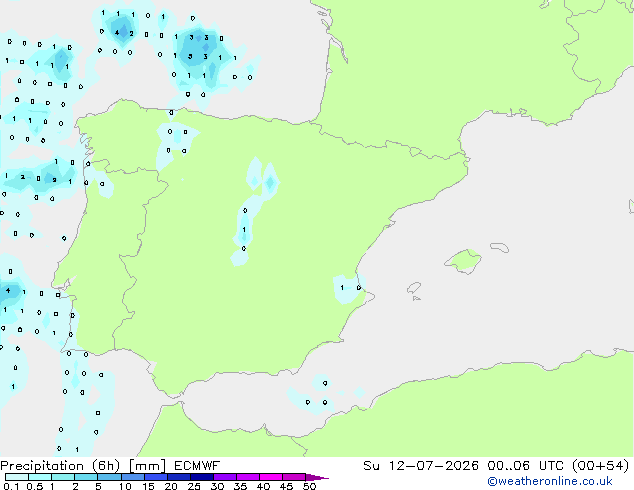Click the '10' legend scale label
This screenshot has height=490, width=634.
[125, 486]
